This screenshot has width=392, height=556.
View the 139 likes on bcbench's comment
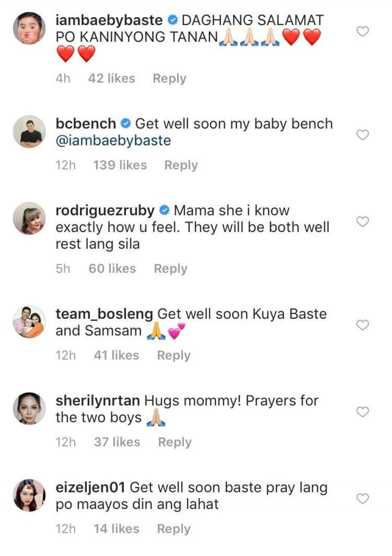pyautogui.click(x=120, y=165)
